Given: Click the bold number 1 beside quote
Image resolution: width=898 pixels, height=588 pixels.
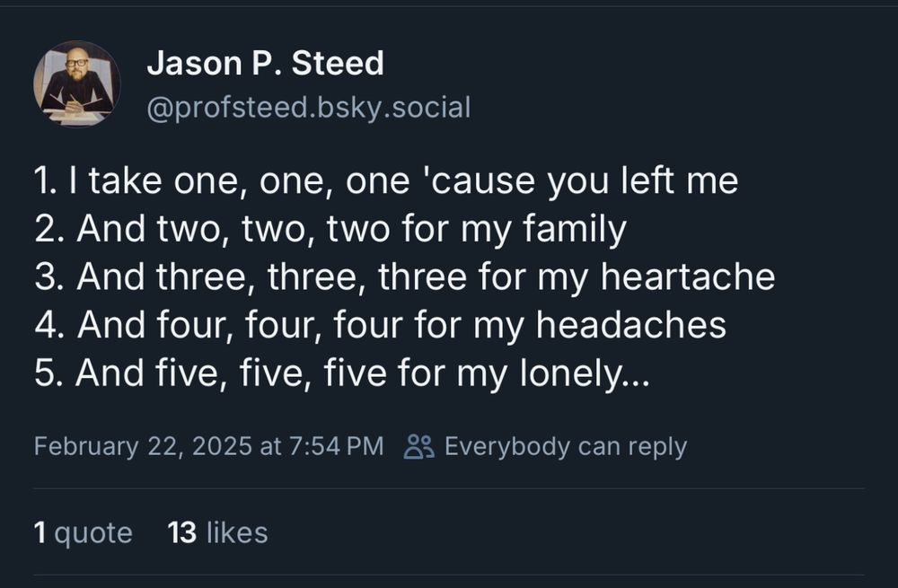Looking at the screenshot, I should (40, 532).
